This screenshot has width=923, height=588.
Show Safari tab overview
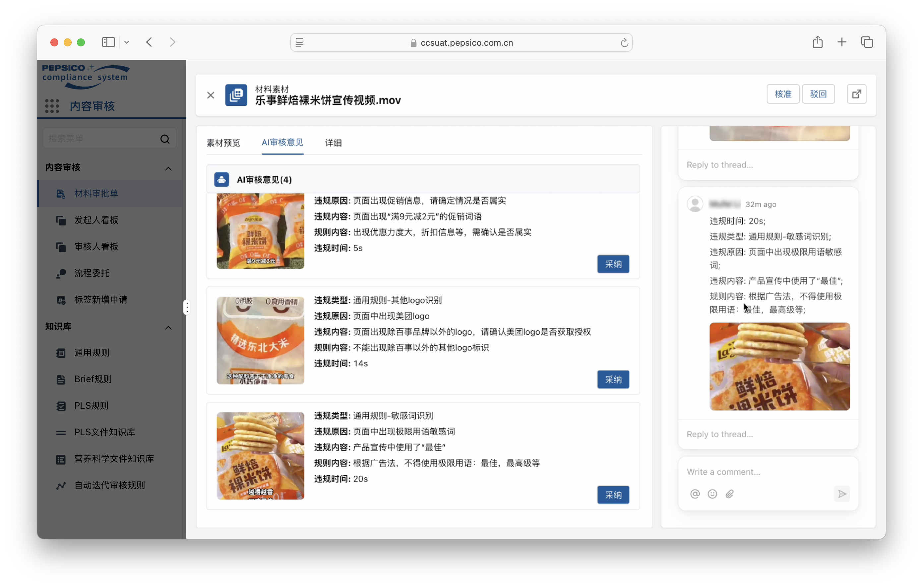point(867,42)
